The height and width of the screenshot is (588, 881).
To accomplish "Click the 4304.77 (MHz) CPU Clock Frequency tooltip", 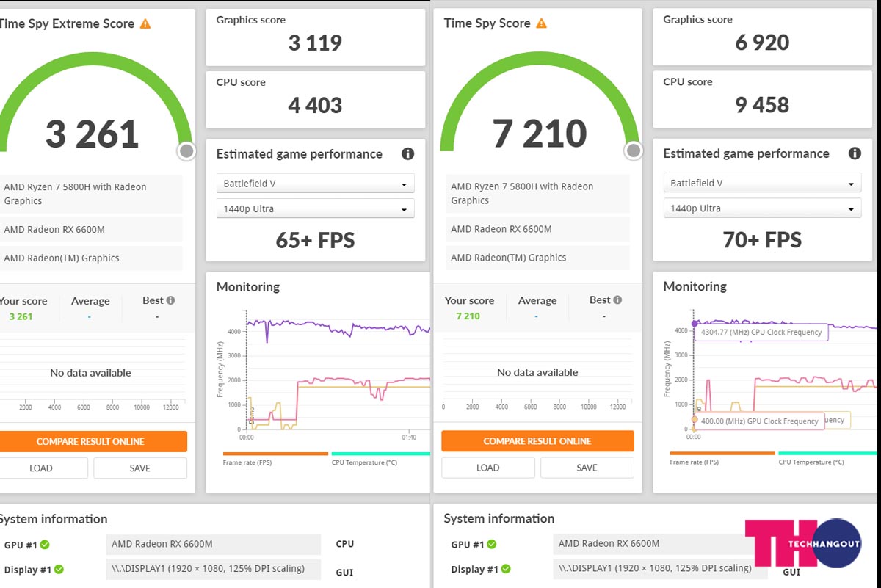I will pyautogui.click(x=762, y=333).
